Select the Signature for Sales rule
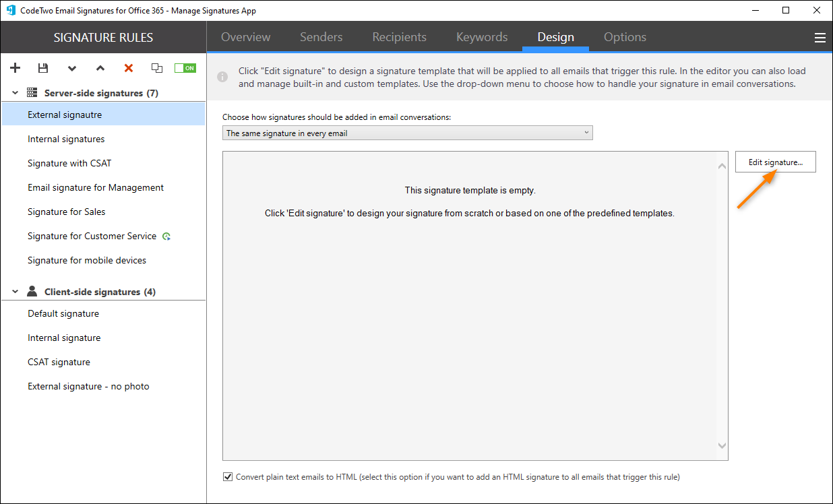 [x=67, y=211]
